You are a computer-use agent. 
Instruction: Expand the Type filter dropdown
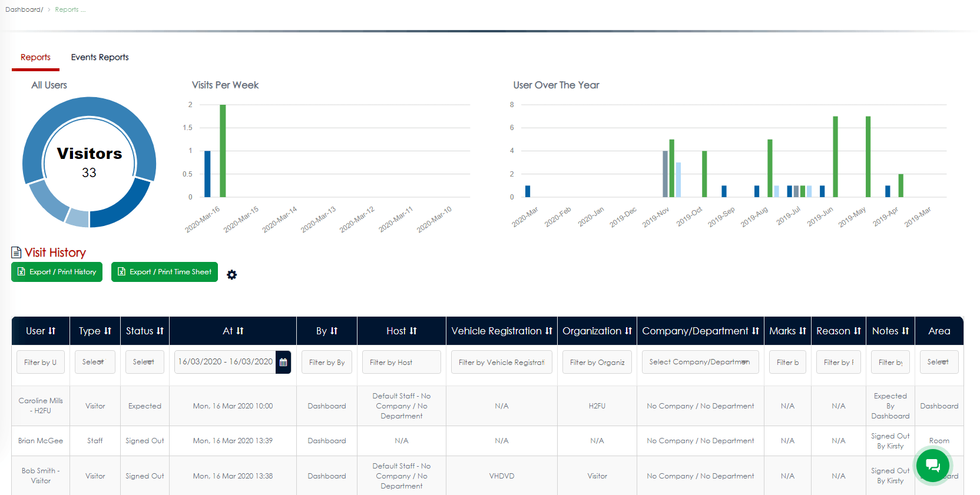tap(95, 362)
